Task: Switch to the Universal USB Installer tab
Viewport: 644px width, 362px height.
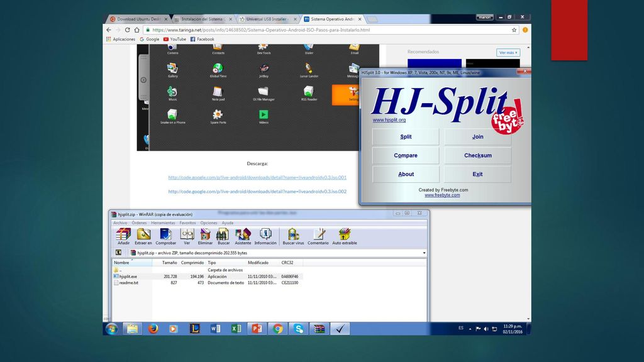Action: point(267,19)
